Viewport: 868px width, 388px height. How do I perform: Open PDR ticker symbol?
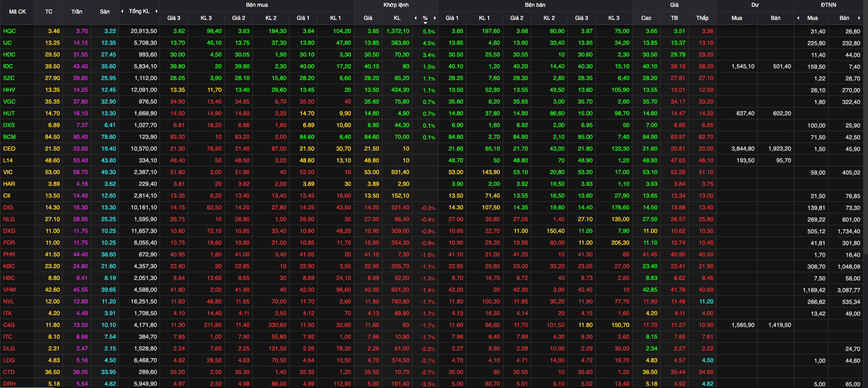pyautogui.click(x=9, y=243)
